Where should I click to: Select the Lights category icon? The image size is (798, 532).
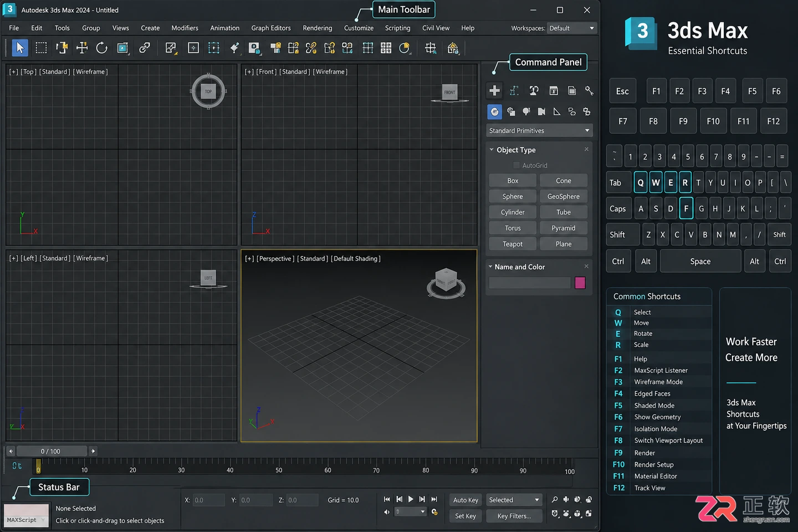[x=526, y=112]
